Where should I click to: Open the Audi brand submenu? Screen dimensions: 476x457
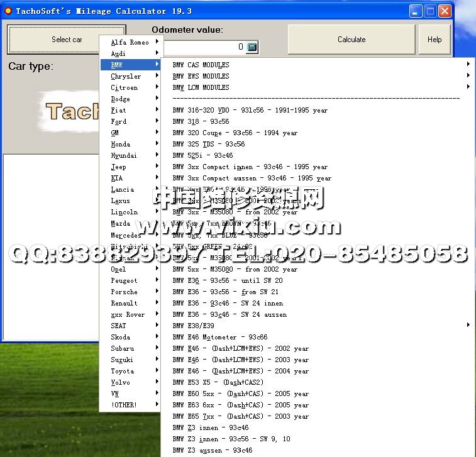131,54
